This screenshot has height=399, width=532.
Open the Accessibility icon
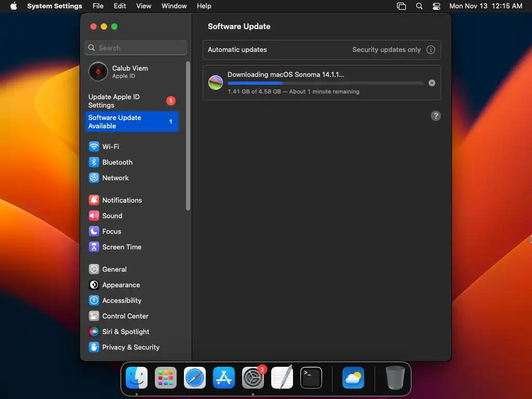tap(94, 301)
